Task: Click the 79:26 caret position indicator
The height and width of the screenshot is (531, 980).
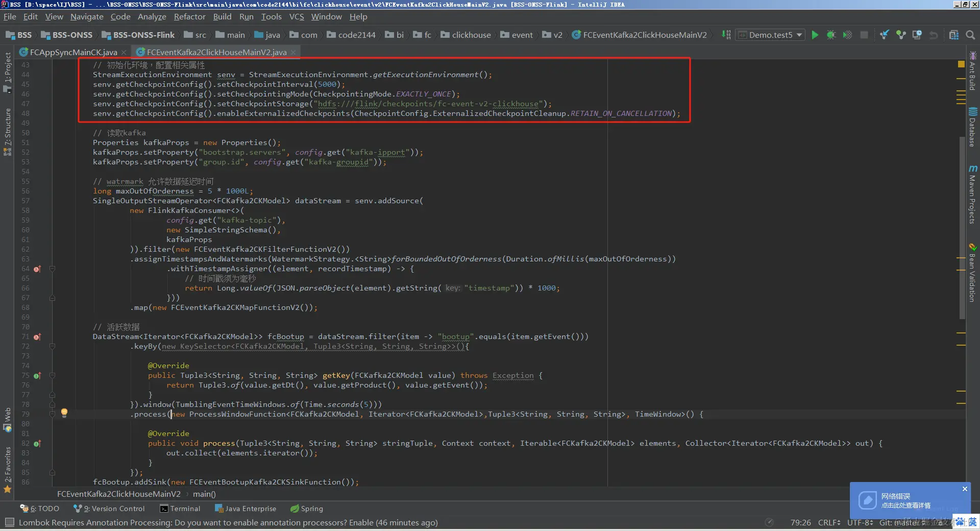Action: (801, 522)
